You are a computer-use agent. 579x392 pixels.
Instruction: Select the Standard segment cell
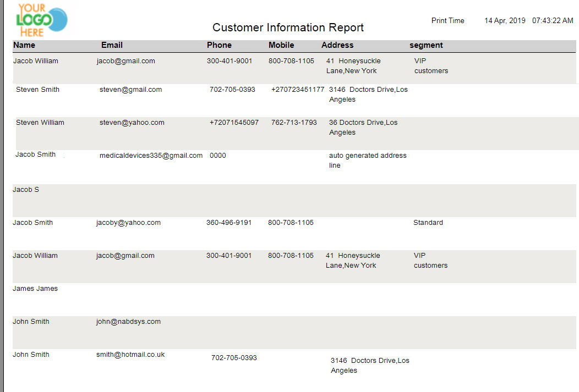point(428,223)
